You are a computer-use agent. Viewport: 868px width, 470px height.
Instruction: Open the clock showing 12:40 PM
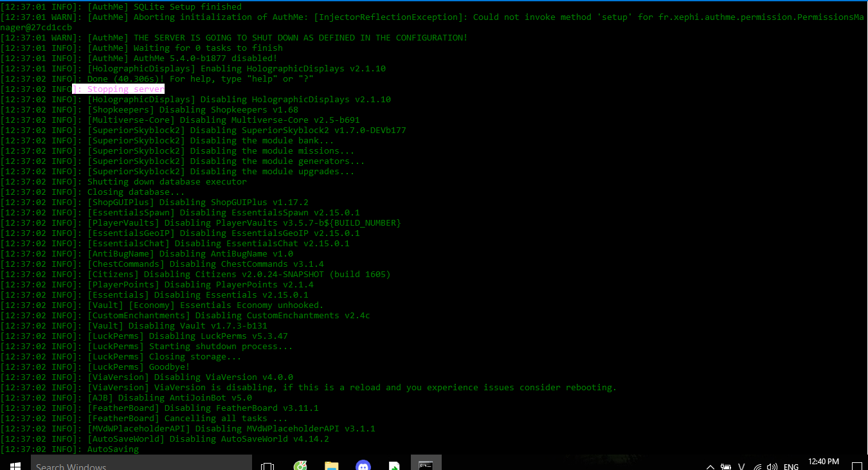tap(825, 462)
